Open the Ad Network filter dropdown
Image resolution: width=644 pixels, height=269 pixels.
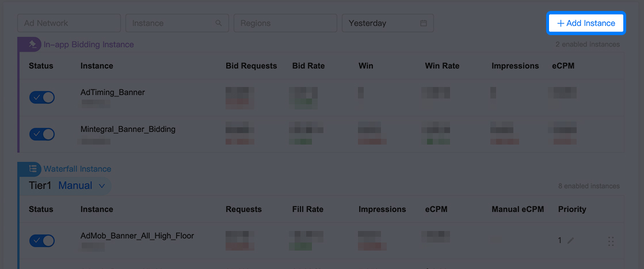coord(69,23)
